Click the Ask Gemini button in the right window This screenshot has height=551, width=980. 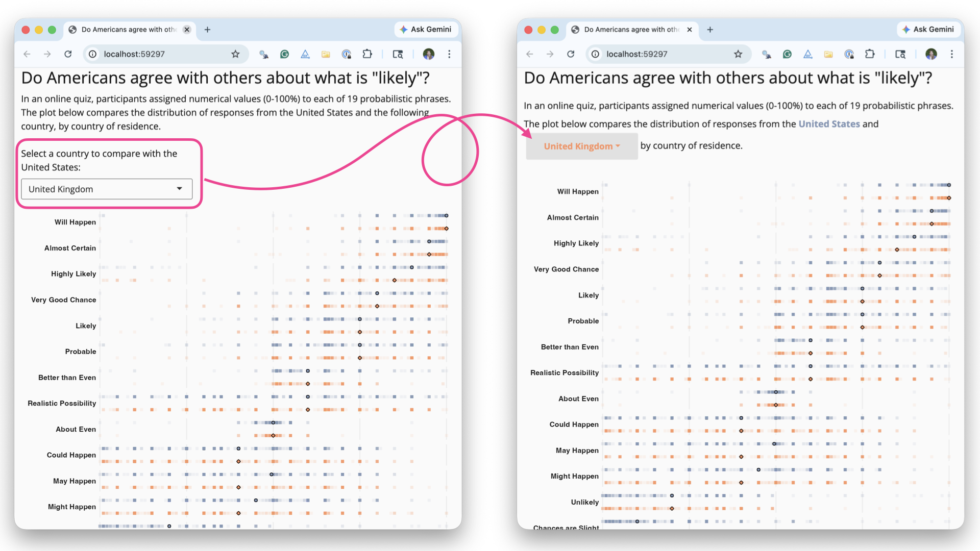click(x=928, y=30)
